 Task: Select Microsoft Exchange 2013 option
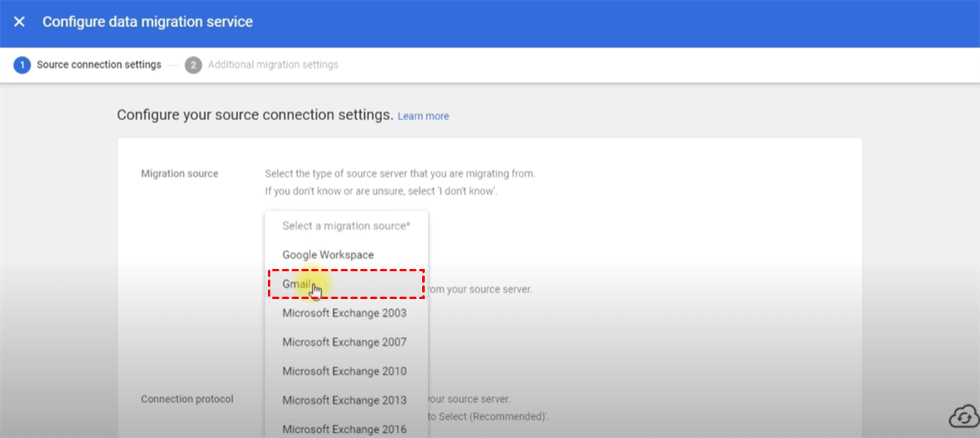click(345, 400)
